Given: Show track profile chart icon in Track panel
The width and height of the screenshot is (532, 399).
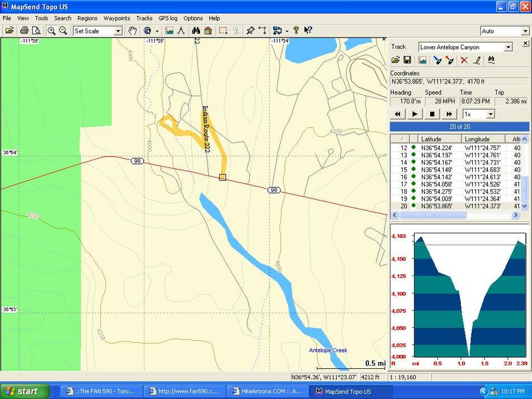Looking at the screenshot, I should pyautogui.click(x=422, y=60).
